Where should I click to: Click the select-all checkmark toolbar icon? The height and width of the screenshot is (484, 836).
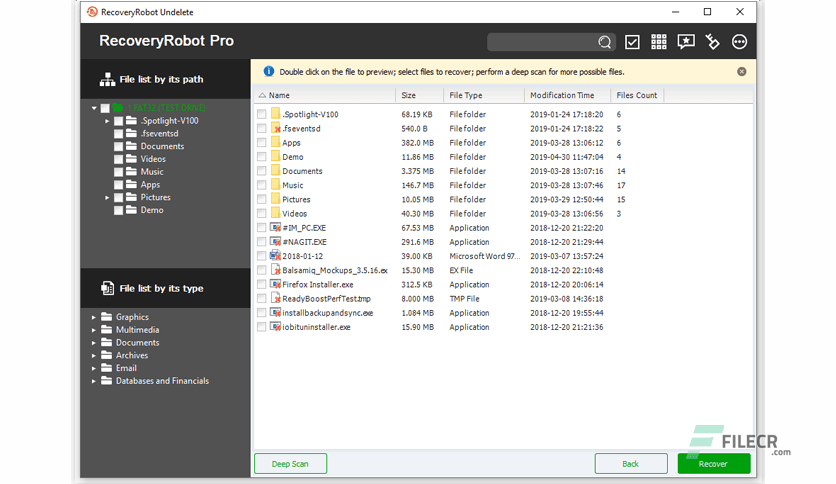632,42
